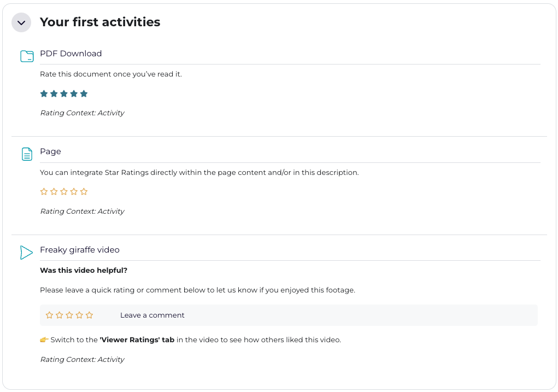Collapse the 'Your first activities' section

pos(21,22)
